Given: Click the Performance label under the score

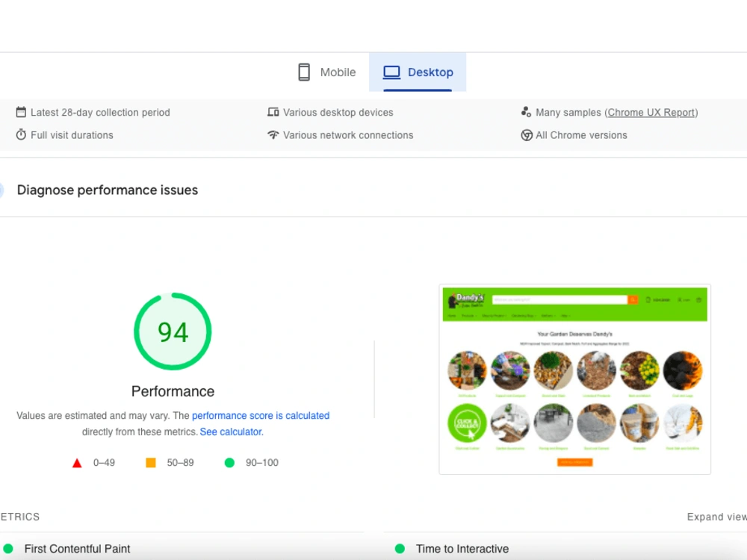Looking at the screenshot, I should pyautogui.click(x=173, y=391).
